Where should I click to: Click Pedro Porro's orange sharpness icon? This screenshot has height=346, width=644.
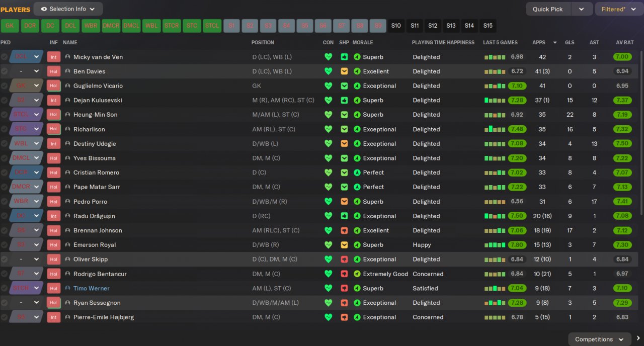pyautogui.click(x=344, y=202)
